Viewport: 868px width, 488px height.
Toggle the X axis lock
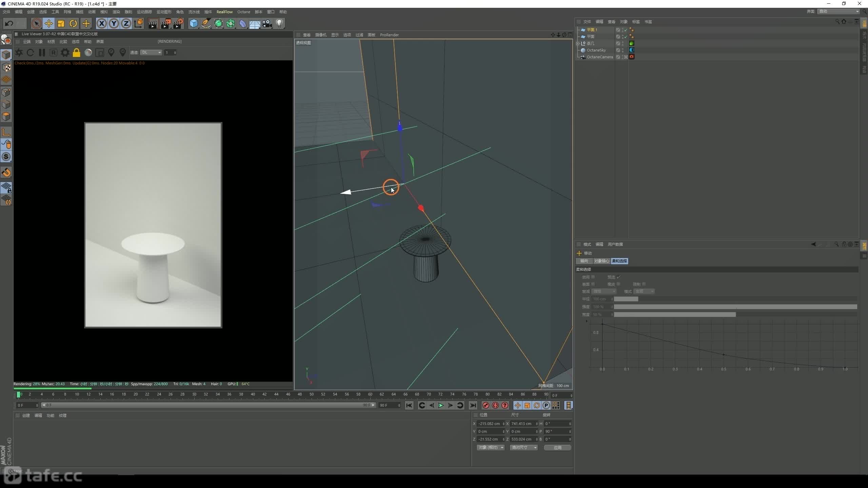pyautogui.click(x=102, y=23)
